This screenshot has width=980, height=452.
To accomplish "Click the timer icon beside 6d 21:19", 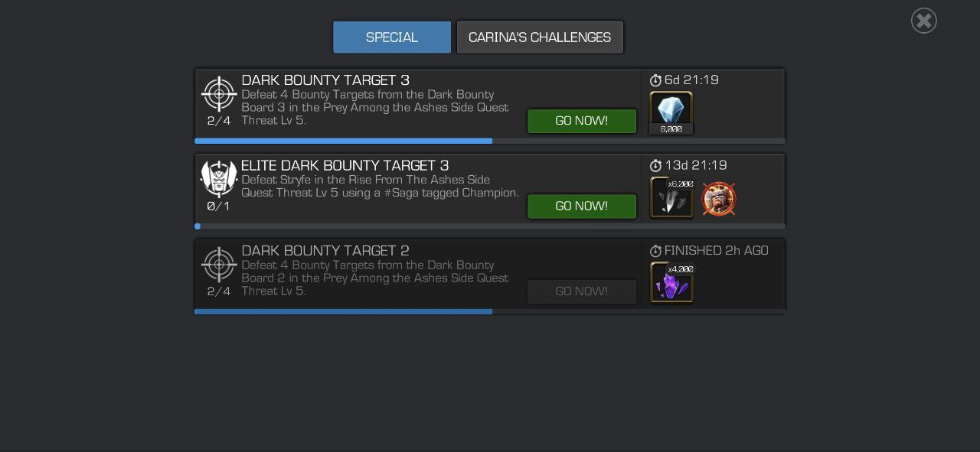I will [x=655, y=80].
